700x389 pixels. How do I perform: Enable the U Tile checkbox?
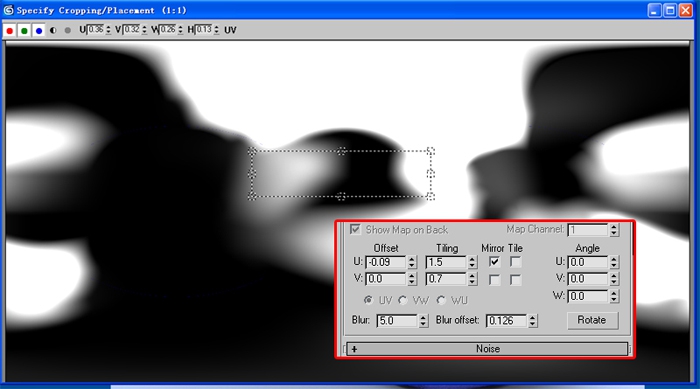pos(515,262)
